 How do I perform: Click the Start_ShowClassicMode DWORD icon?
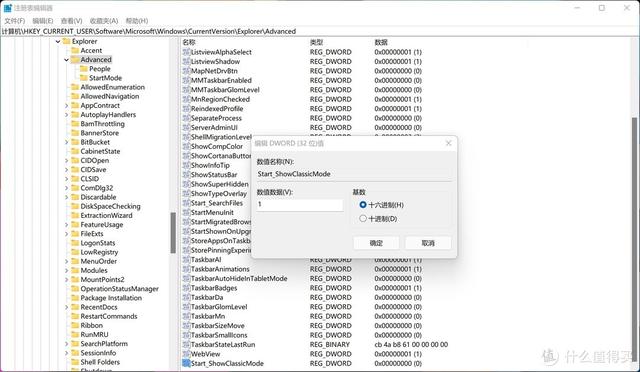click(187, 363)
